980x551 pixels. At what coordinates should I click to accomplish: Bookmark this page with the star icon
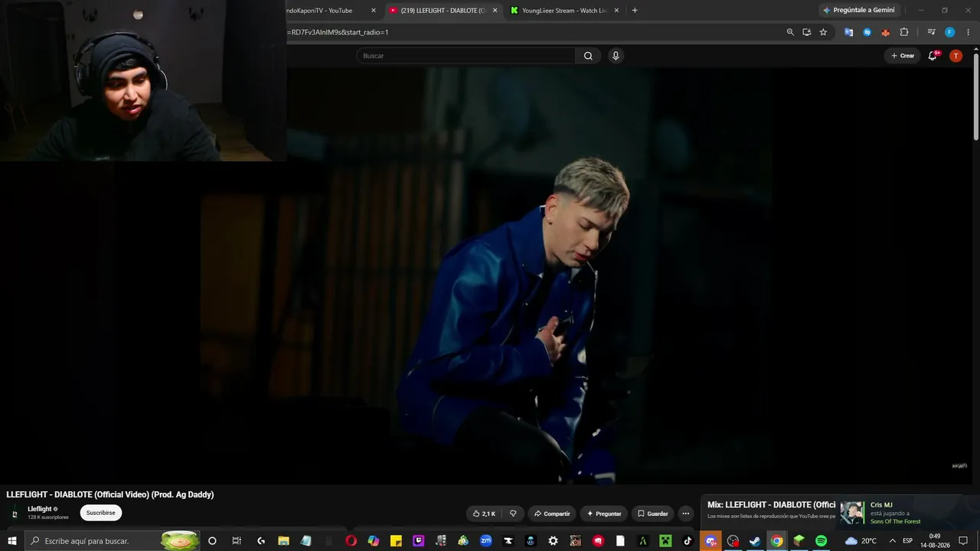(823, 32)
